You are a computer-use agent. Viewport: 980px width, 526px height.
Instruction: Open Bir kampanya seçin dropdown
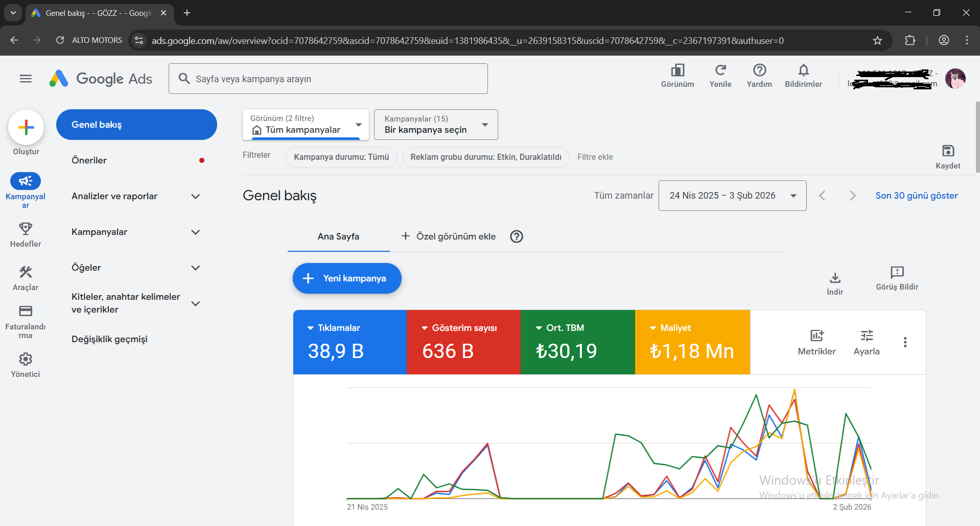click(x=436, y=125)
